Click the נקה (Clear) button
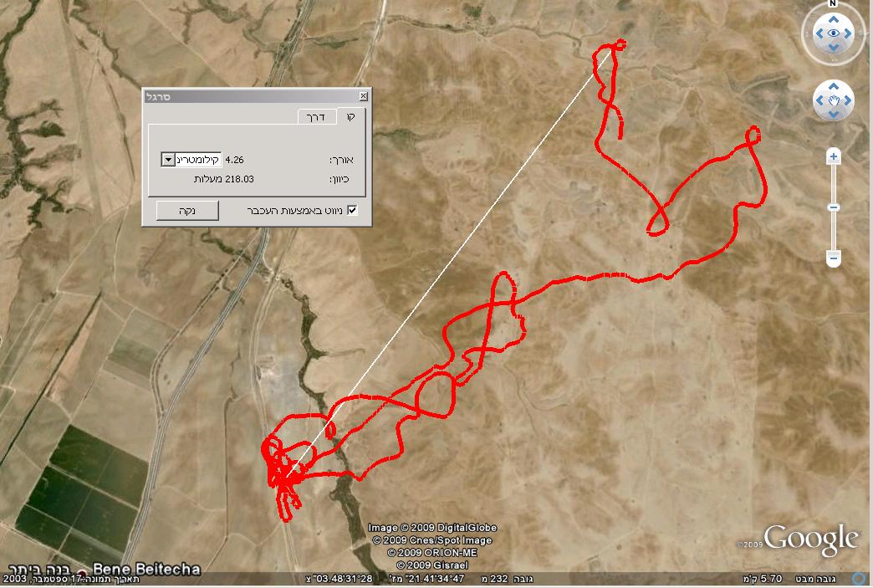 187,211
